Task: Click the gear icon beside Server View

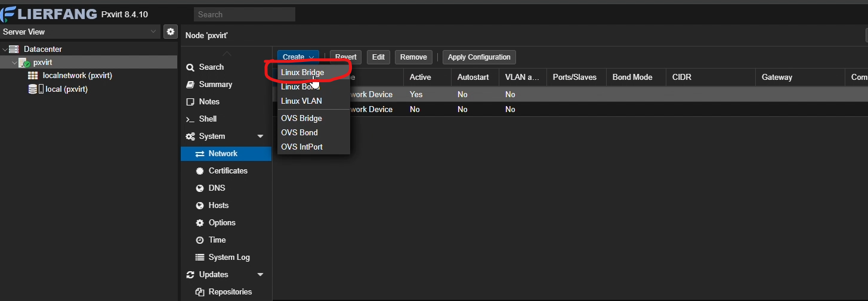Action: point(171,32)
